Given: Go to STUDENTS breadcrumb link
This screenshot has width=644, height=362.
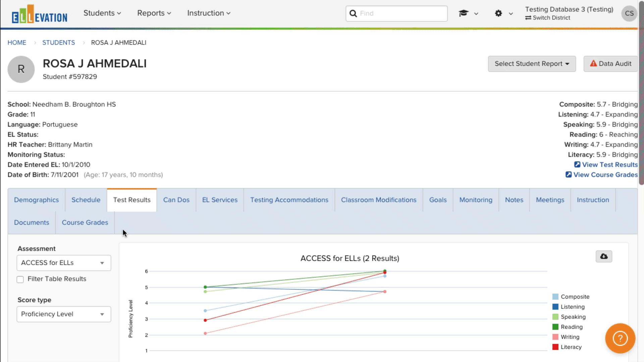Looking at the screenshot, I should point(58,43).
